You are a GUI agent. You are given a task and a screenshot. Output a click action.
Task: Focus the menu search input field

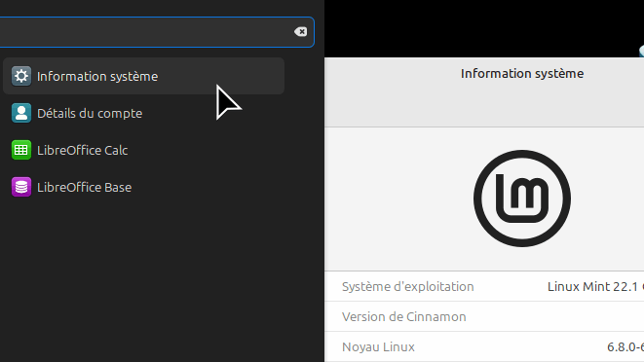point(156,32)
